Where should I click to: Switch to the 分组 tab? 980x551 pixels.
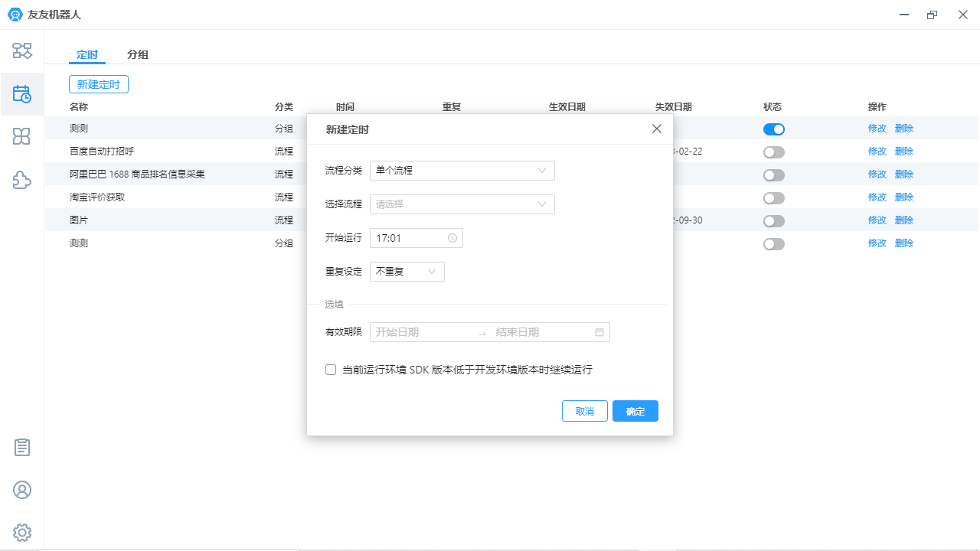click(137, 54)
